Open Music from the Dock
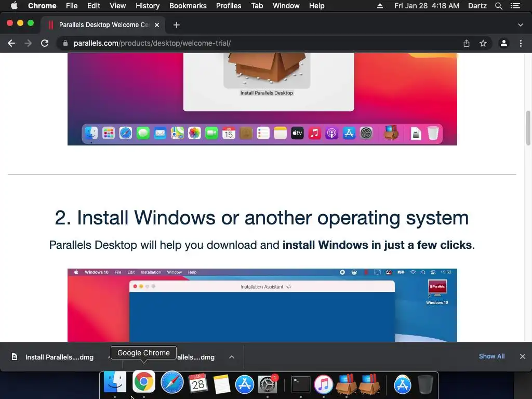 click(323, 384)
